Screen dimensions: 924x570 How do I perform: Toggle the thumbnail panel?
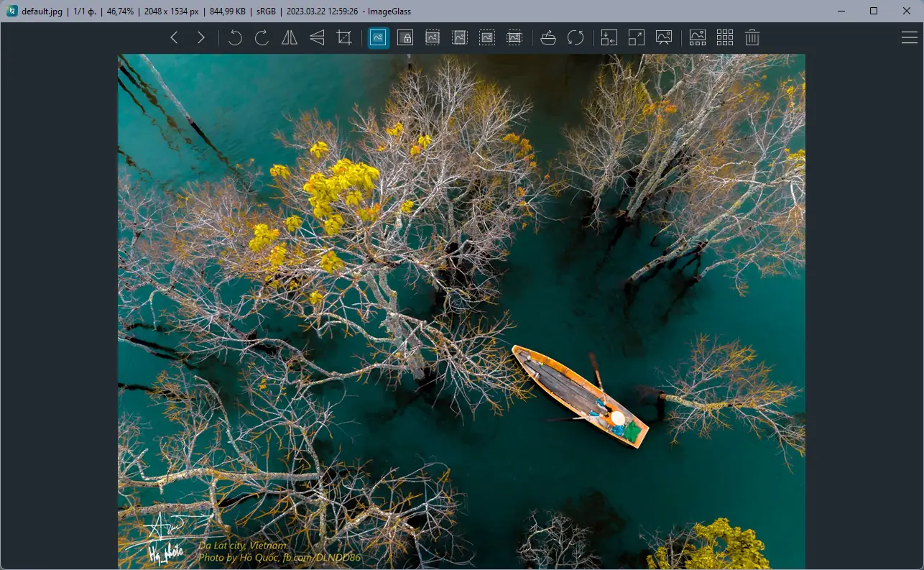pos(698,38)
